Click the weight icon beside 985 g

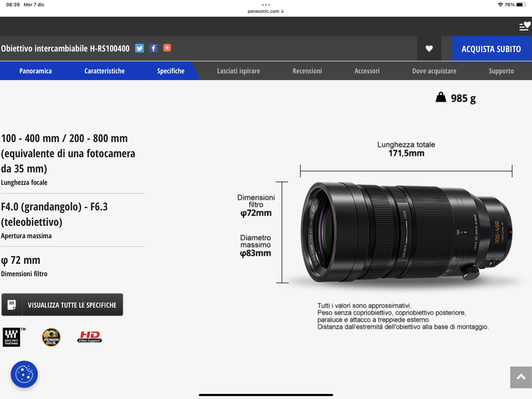pos(441,97)
